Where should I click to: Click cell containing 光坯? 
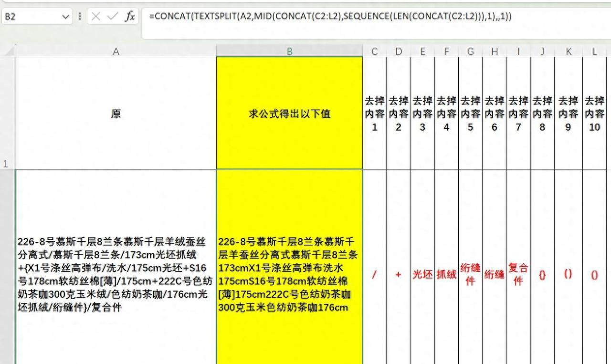point(422,267)
